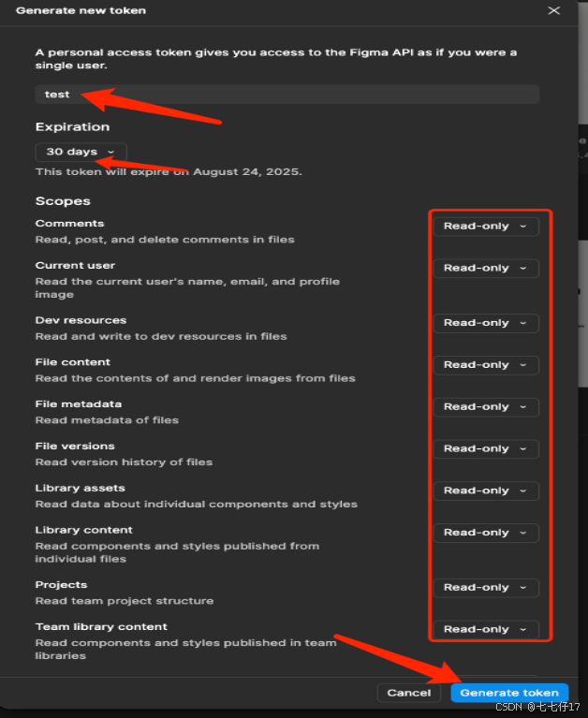Click 'Read metadata of files' description
This screenshot has height=718, width=588.
107,420
